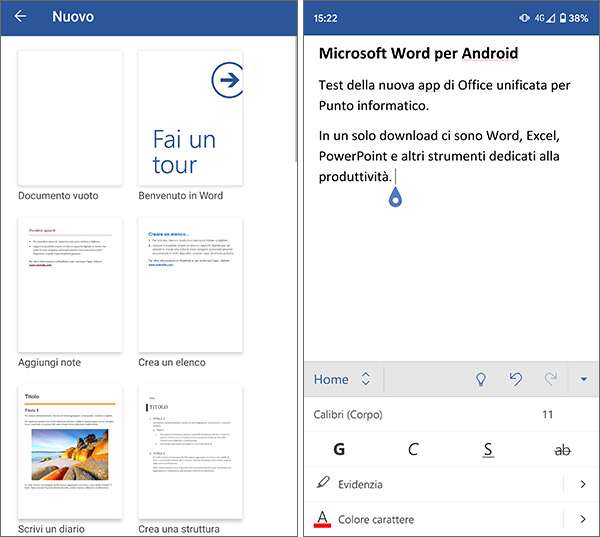Apply highlight via the Evidenzia pen icon
Viewport: 600px width, 537px height.
[323, 483]
